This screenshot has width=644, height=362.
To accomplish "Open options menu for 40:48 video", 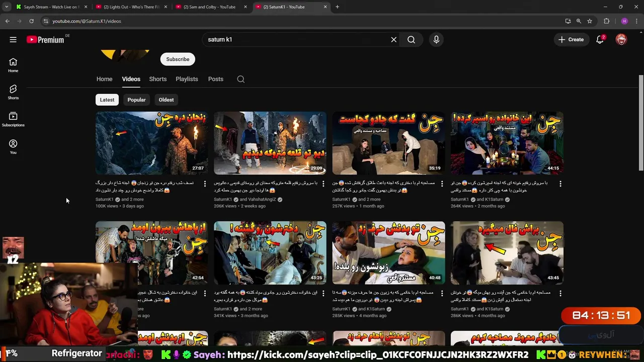I will 442,294.
